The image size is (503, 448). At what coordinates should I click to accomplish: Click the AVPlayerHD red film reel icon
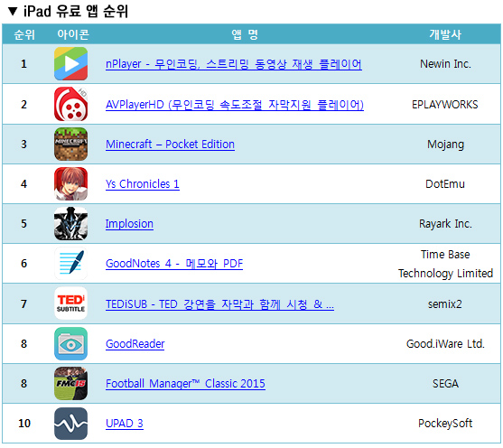pyautogui.click(x=71, y=104)
